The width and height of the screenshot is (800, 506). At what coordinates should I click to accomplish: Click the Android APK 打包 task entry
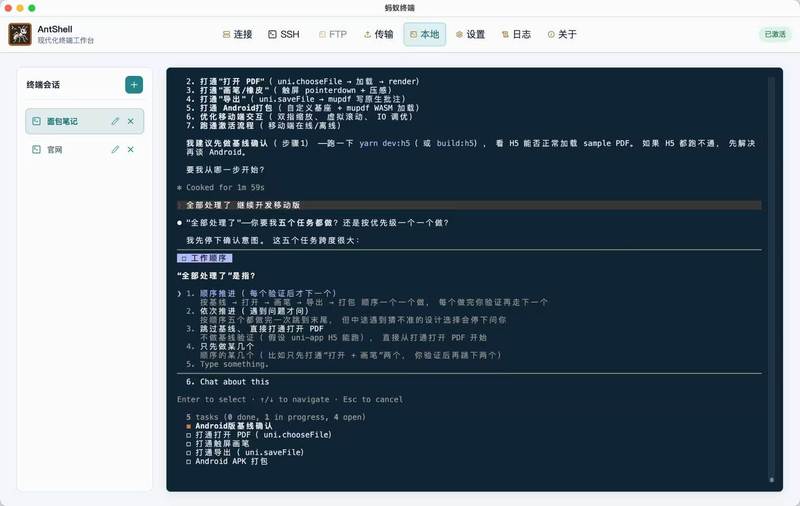click(x=227, y=461)
